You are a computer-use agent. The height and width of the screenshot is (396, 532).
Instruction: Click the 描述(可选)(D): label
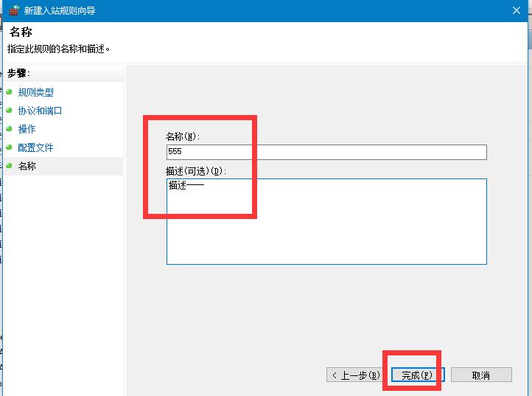tap(196, 171)
